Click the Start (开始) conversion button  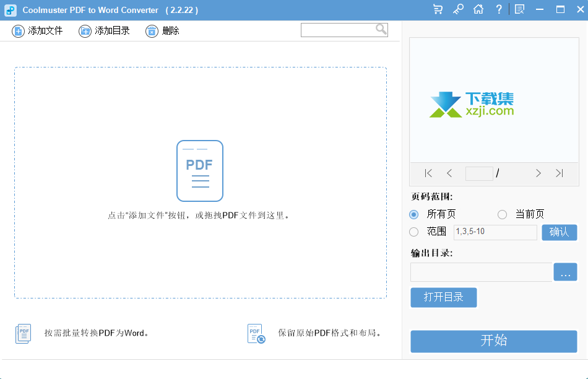tap(493, 341)
